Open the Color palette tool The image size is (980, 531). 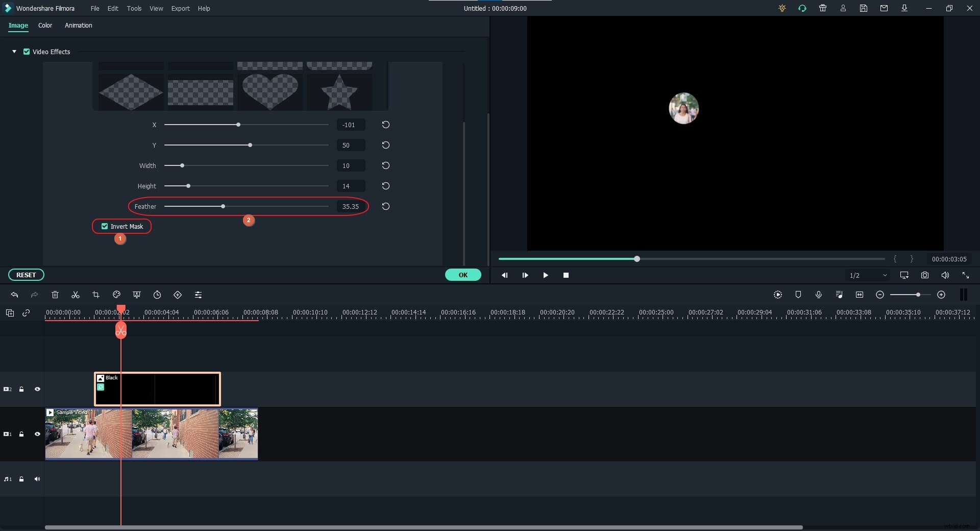click(116, 295)
